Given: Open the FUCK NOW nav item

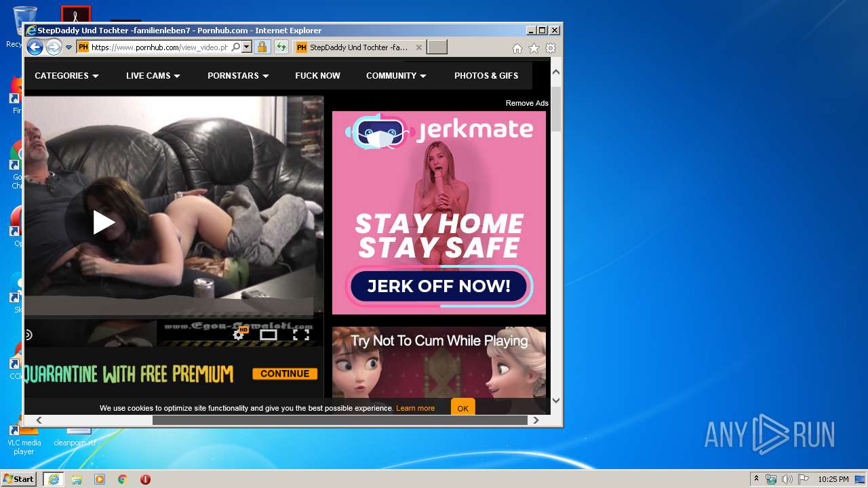Looking at the screenshot, I should point(317,76).
